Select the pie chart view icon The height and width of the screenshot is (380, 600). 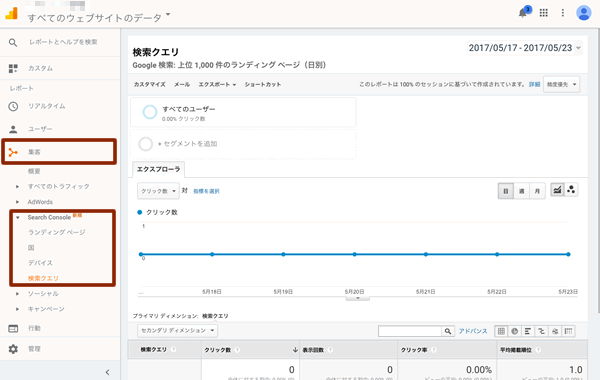[515, 331]
